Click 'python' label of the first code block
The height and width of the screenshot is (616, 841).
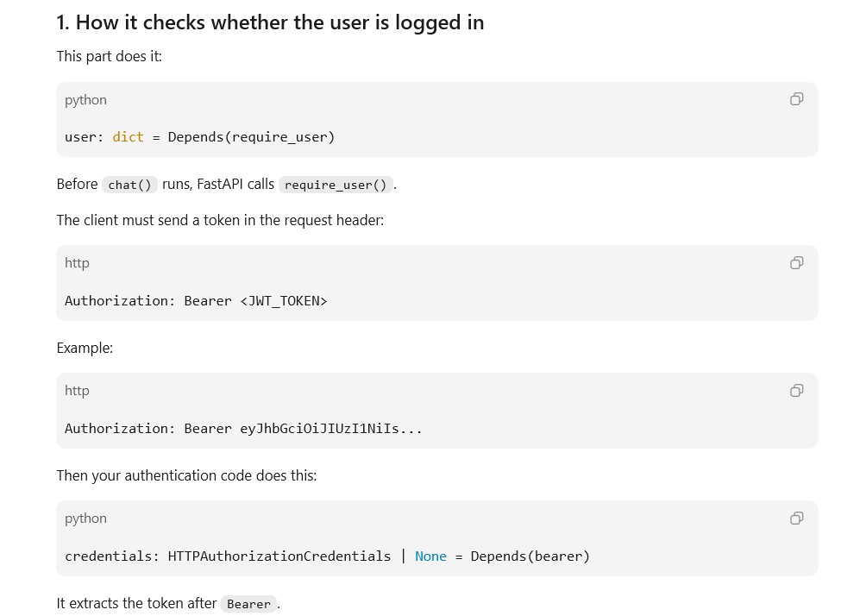pyautogui.click(x=85, y=100)
